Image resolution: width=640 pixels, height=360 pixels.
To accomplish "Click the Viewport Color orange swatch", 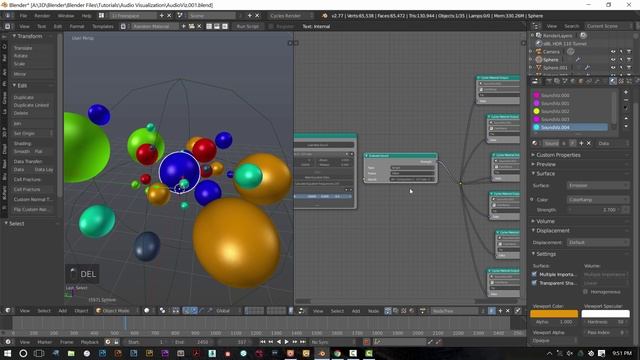I will click(x=554, y=313).
